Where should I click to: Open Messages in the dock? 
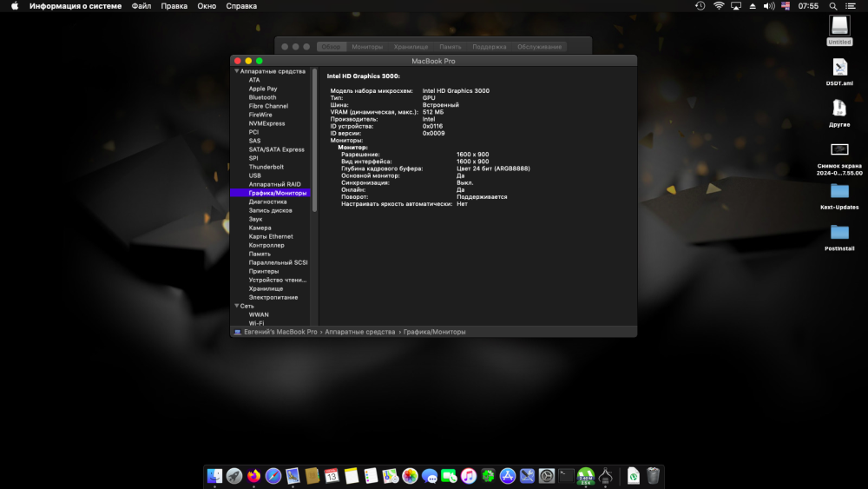pos(430,476)
